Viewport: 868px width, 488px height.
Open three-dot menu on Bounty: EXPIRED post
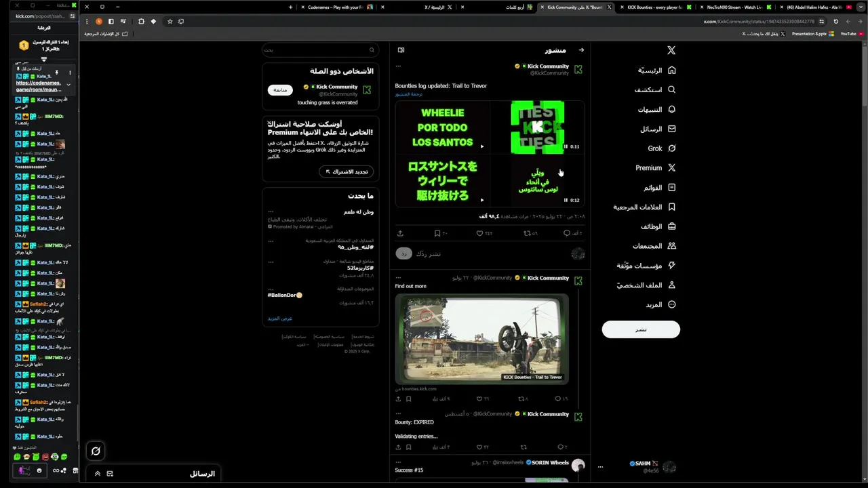coord(399,413)
